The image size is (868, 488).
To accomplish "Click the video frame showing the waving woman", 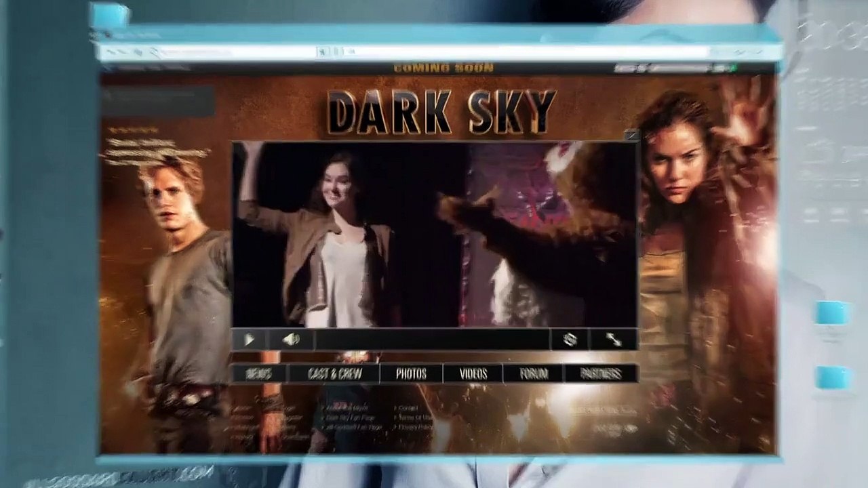I will (434, 235).
